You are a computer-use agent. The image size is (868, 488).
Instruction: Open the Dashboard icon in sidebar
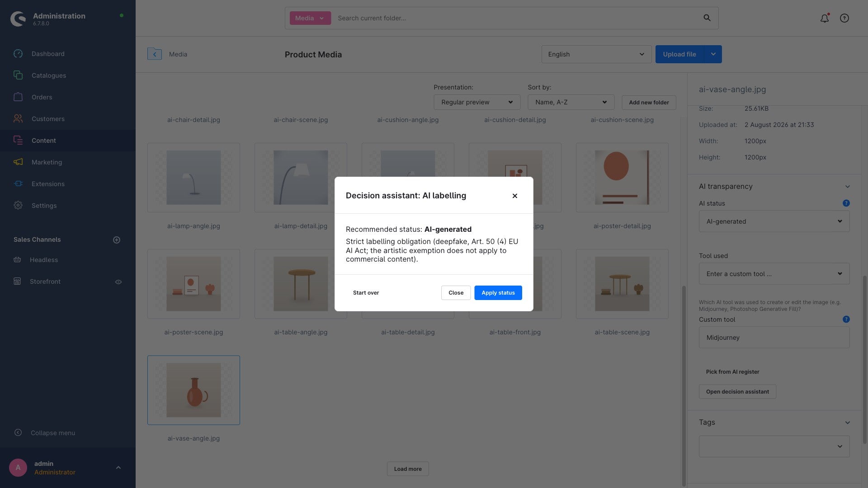[x=18, y=54]
